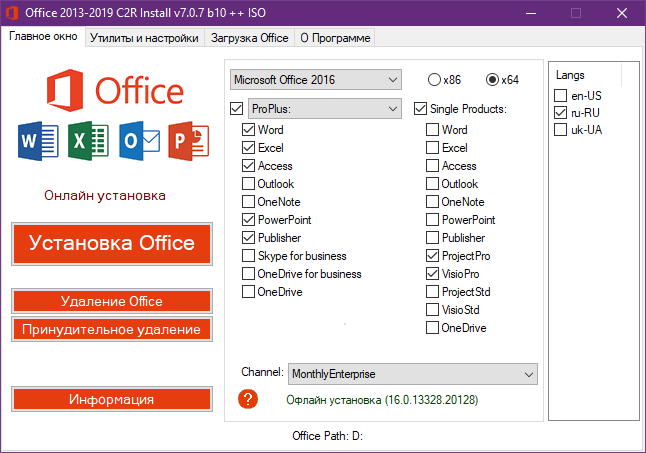
Task: Click the Принудительное удаление button
Action: click(112, 329)
